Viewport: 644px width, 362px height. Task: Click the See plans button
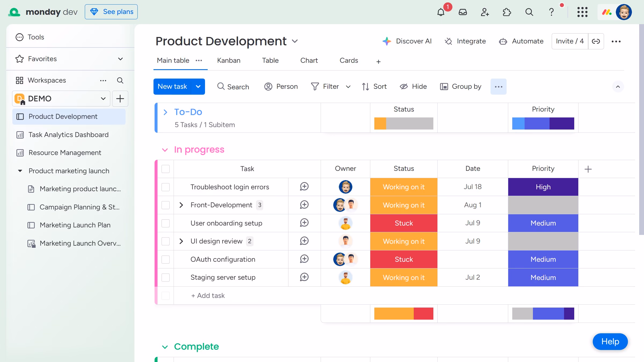(111, 12)
